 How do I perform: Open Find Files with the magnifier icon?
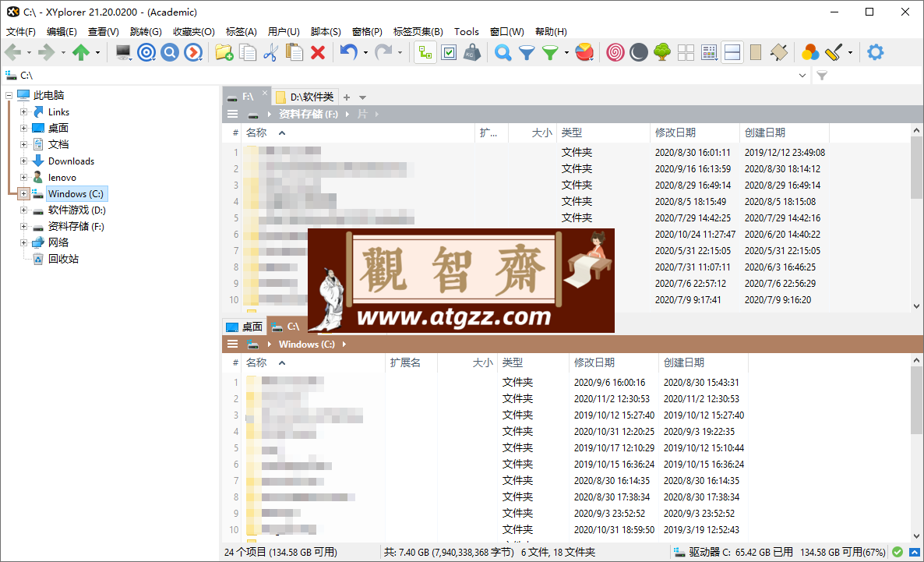pos(503,52)
